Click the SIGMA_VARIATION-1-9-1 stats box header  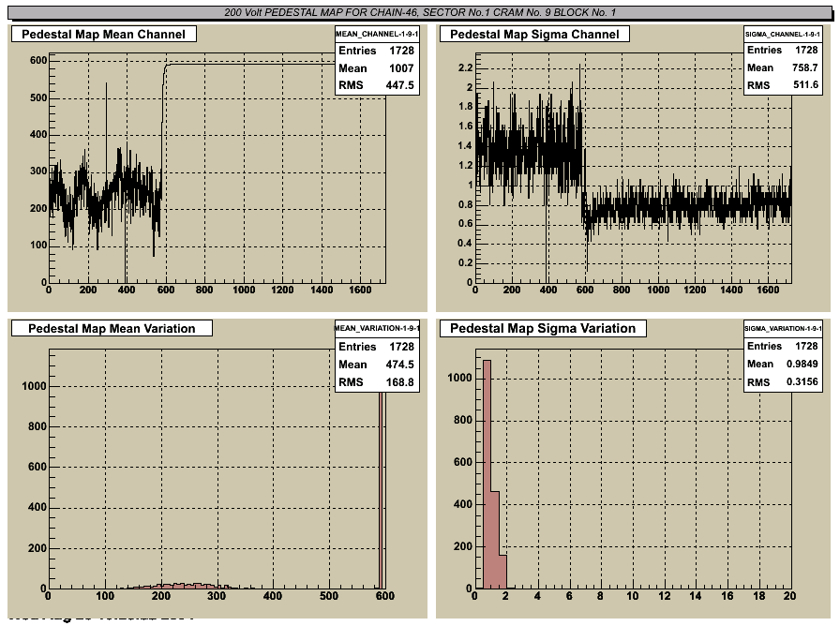click(783, 328)
